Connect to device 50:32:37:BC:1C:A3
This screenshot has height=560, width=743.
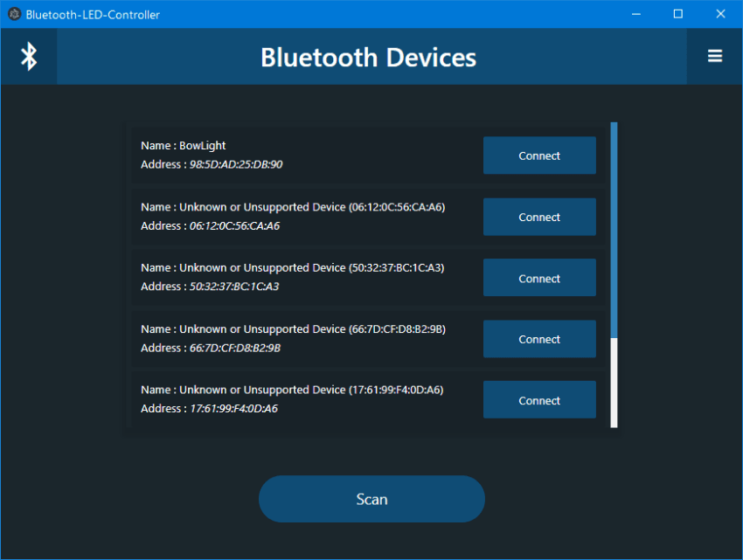[539, 277]
